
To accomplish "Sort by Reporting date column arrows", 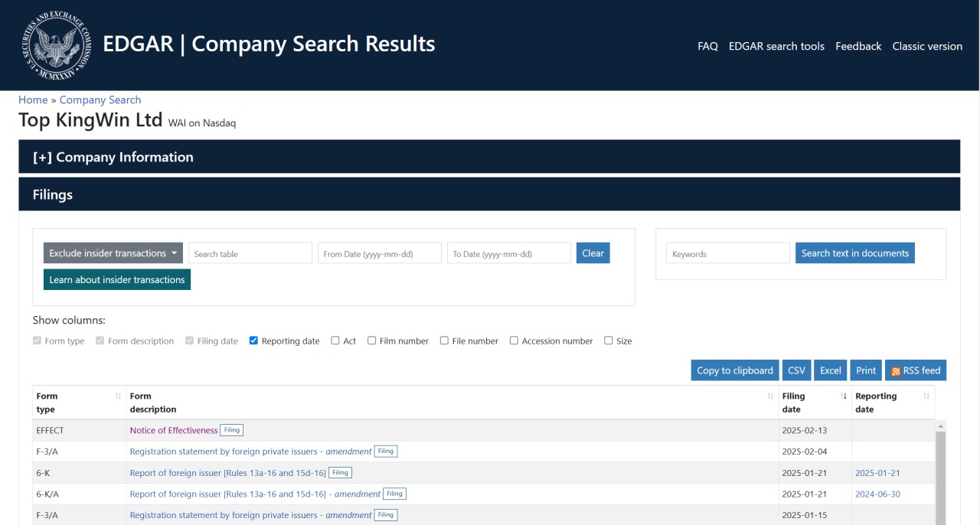I will (x=926, y=396).
